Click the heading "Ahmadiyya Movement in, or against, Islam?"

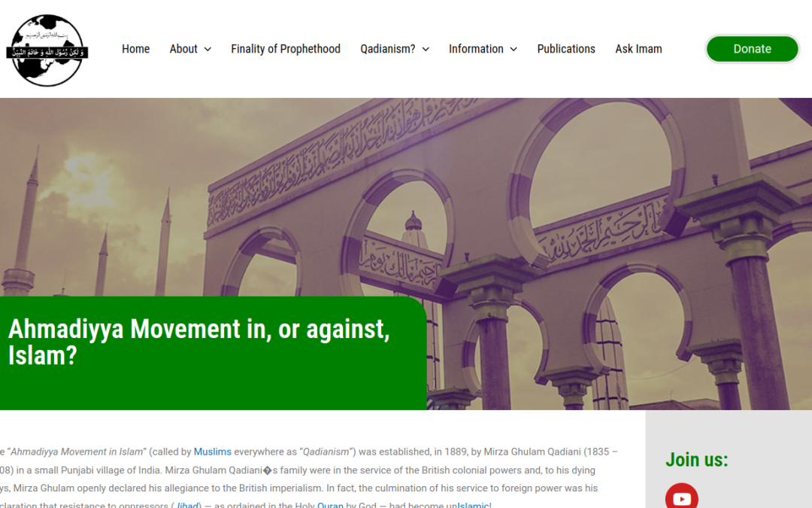198,342
